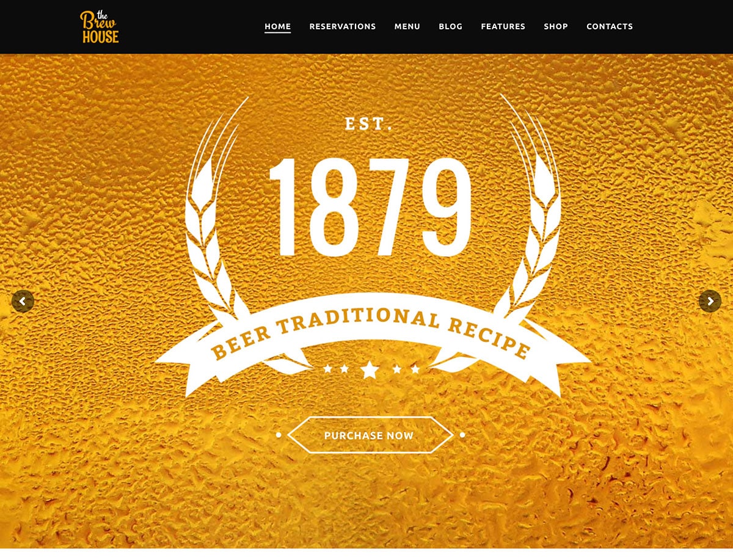Click the EST. text above year

pos(369,124)
